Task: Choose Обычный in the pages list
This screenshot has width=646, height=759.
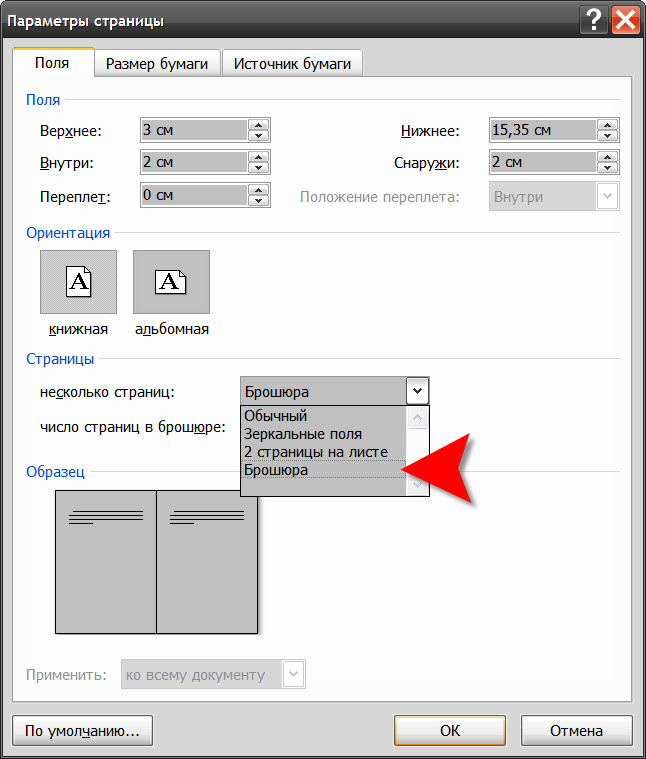Action: [323, 416]
